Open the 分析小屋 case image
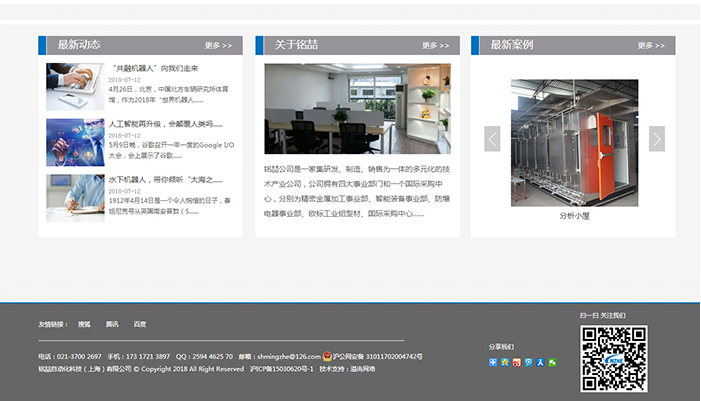Screen dimensions: 701x401 tap(574, 143)
